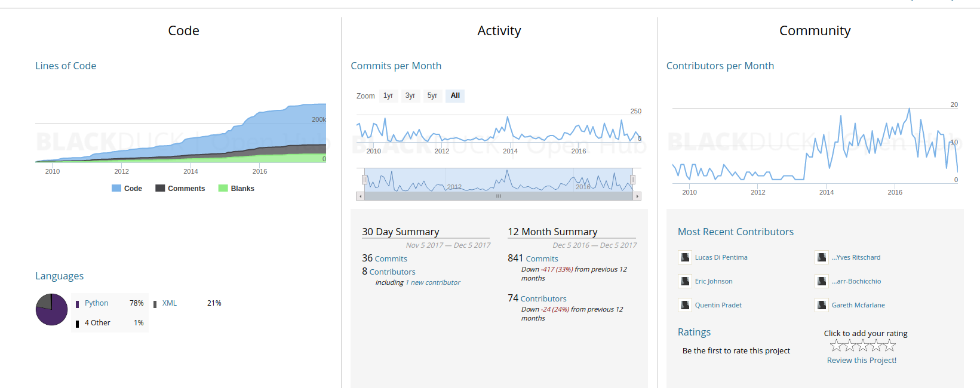This screenshot has width=980, height=391.
Task: Click the languages pie chart
Action: coord(52,309)
